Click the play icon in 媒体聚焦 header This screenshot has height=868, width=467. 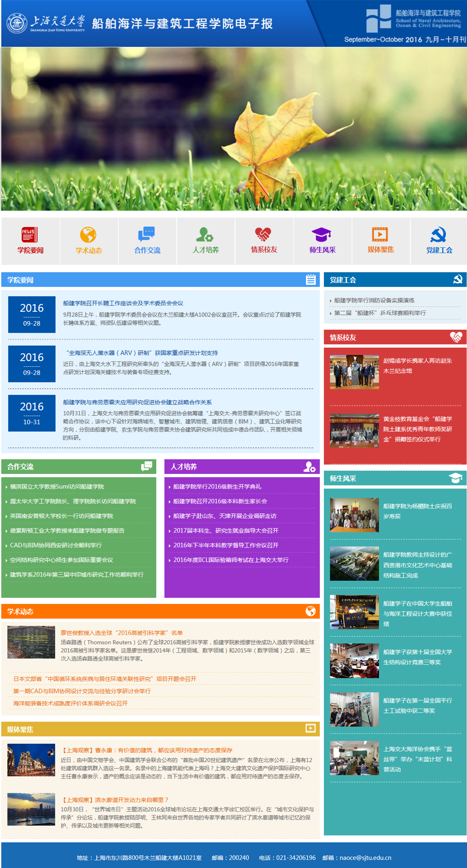(x=310, y=728)
